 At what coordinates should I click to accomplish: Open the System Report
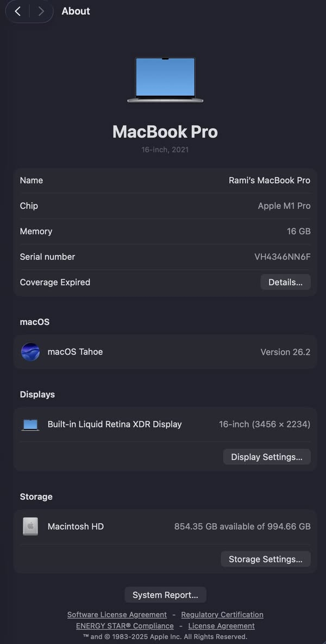pos(165,595)
